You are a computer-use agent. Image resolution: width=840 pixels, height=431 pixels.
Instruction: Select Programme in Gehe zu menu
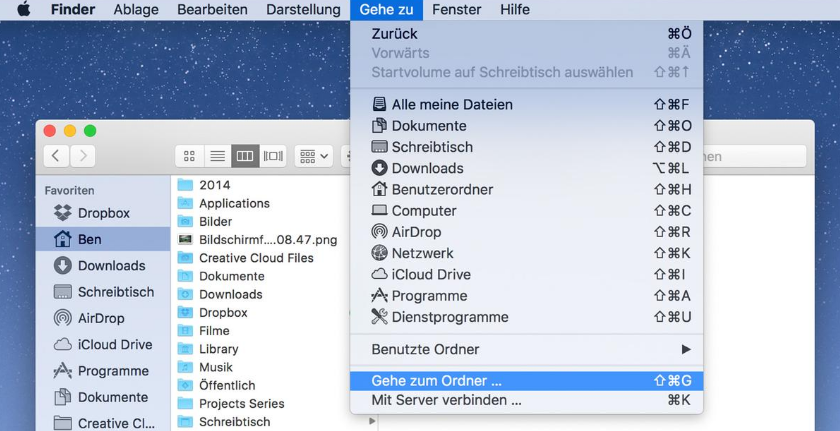tap(527, 296)
